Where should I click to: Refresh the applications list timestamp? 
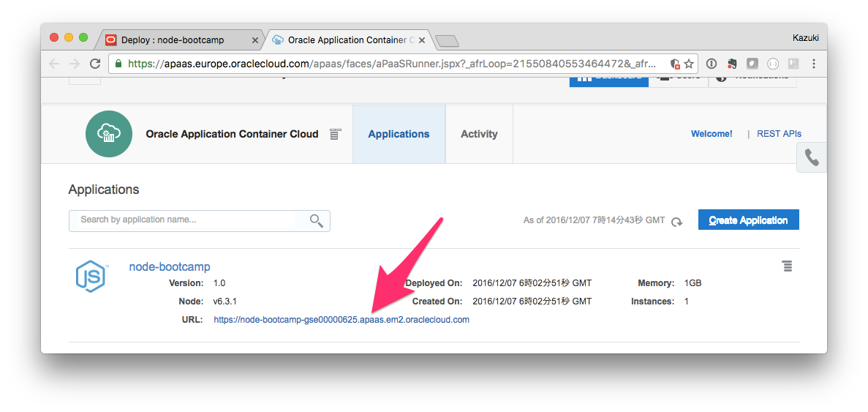click(676, 221)
